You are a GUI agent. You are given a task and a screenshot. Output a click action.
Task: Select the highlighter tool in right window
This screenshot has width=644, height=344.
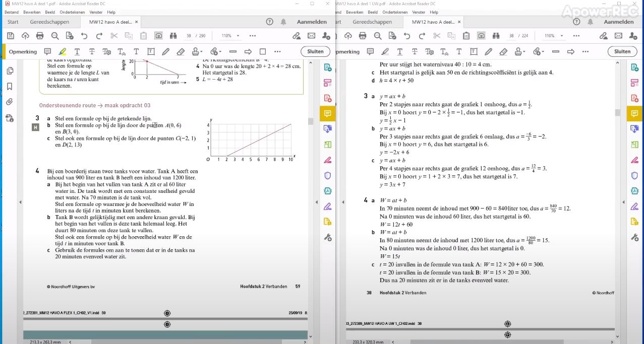coord(385,51)
